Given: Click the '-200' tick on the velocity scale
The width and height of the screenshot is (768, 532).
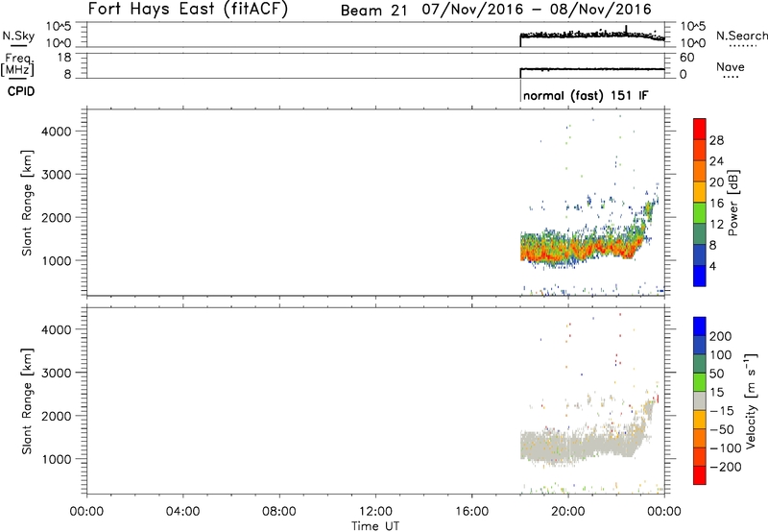Looking at the screenshot, I should (726, 467).
